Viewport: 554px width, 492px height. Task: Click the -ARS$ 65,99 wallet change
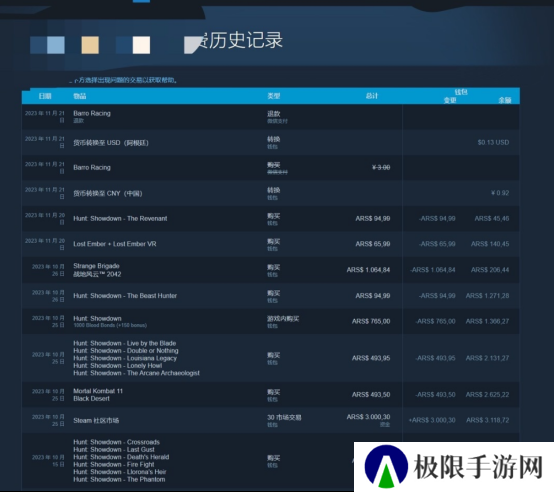click(437, 244)
